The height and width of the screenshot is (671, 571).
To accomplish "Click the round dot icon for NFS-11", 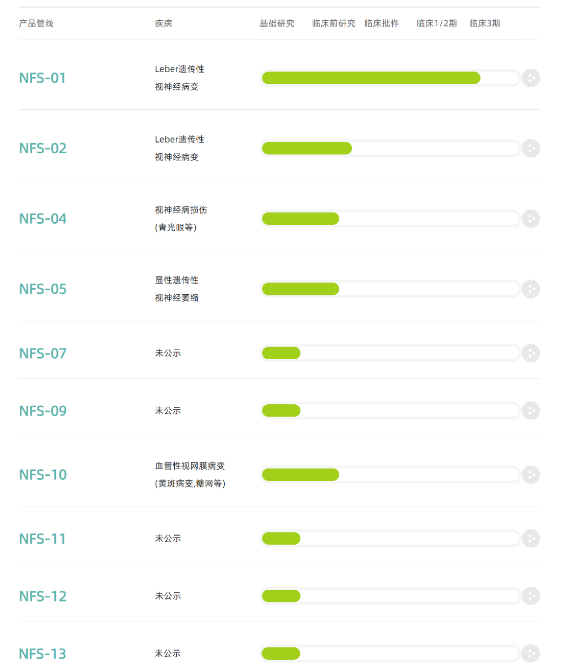I will 531,538.
